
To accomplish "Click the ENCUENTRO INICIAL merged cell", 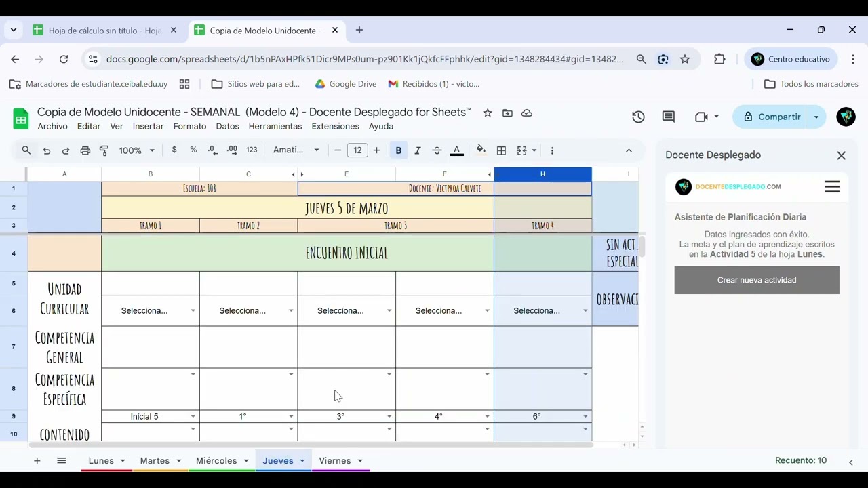I will click(x=347, y=253).
